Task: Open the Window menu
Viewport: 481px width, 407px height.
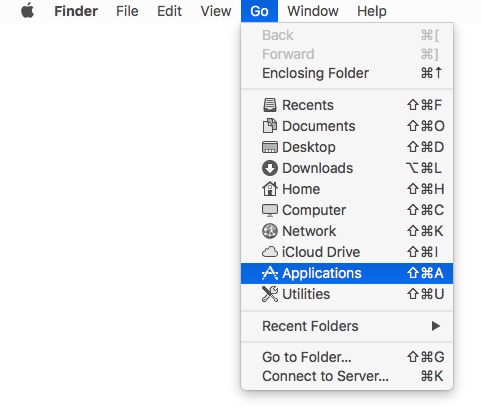Action: [313, 11]
